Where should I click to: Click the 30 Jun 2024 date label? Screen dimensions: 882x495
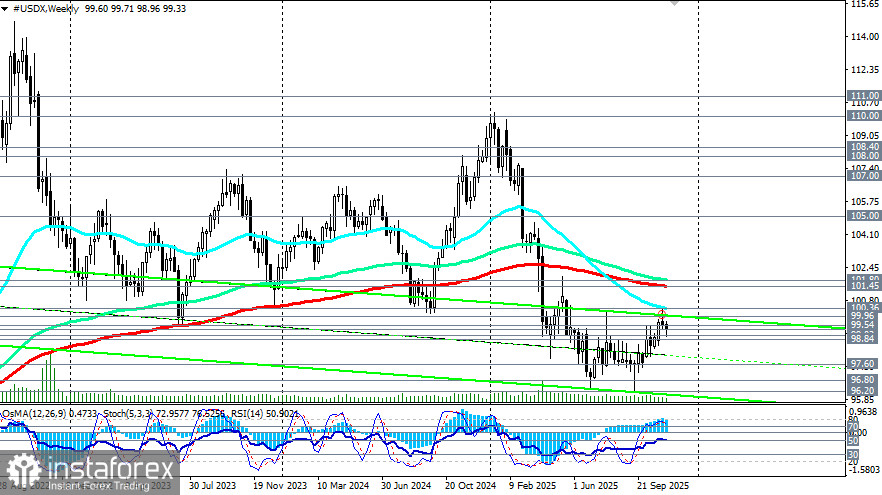(406, 485)
